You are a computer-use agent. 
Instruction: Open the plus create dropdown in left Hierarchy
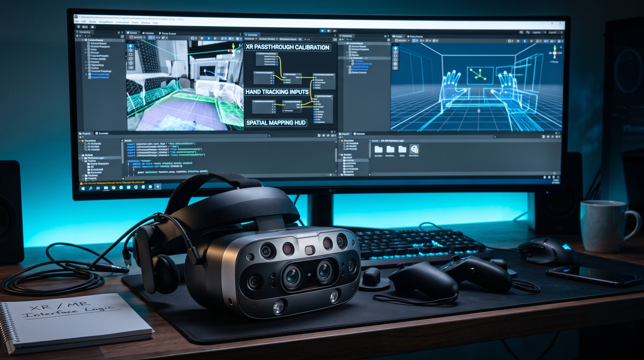coord(78,36)
